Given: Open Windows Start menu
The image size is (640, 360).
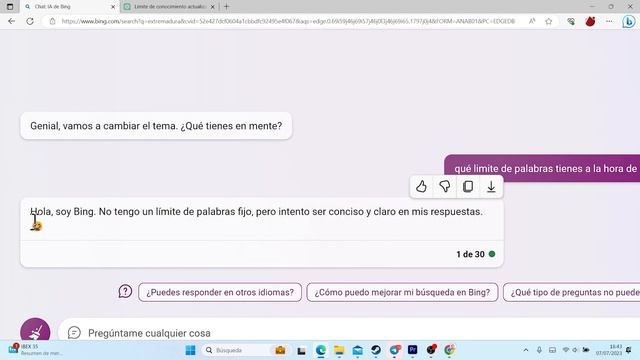Looking at the screenshot, I should 190,350.
